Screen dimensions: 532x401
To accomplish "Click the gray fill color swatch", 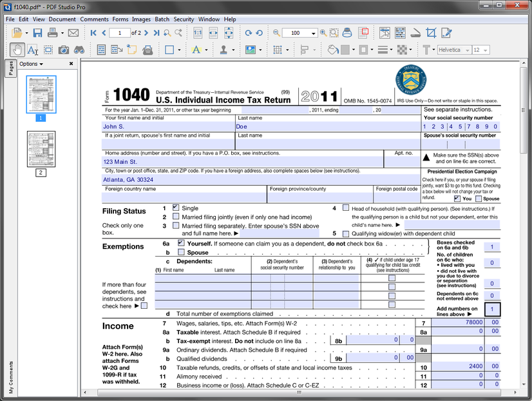I will click(345, 50).
